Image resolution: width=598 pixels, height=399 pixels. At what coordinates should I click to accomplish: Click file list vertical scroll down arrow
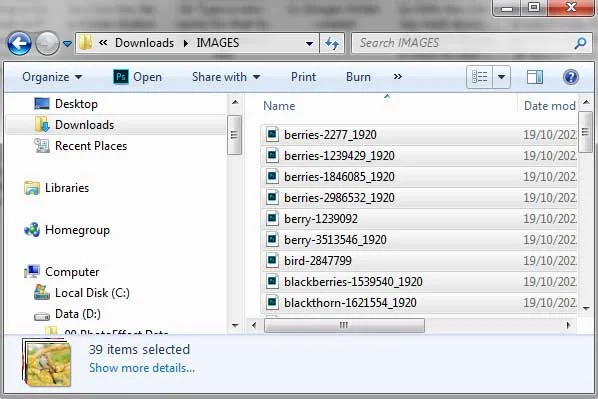click(586, 308)
